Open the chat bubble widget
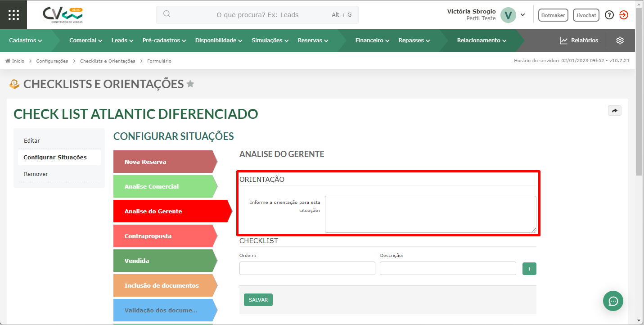This screenshot has width=644, height=325. point(613,301)
